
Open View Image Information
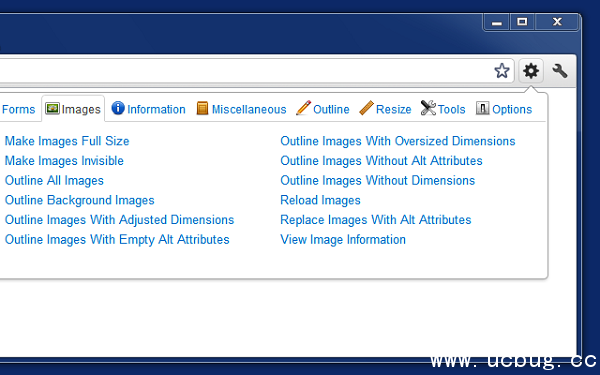click(x=343, y=240)
